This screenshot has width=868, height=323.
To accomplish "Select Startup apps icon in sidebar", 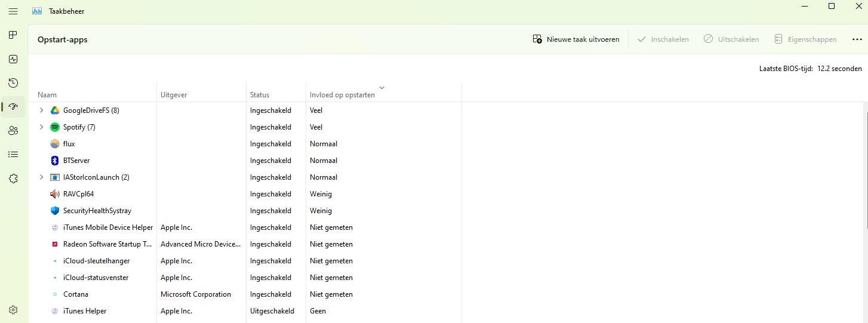I will [13, 107].
